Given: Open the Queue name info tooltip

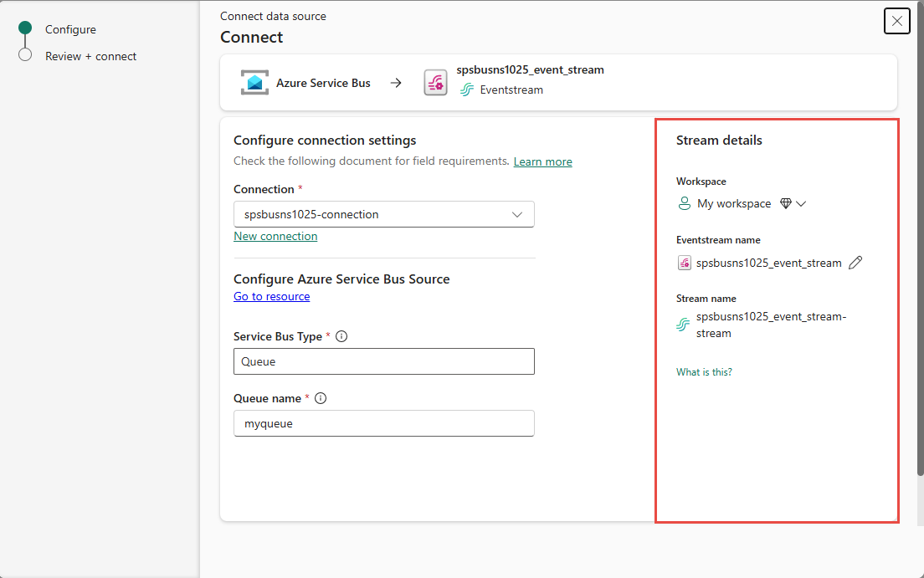Looking at the screenshot, I should tap(321, 398).
